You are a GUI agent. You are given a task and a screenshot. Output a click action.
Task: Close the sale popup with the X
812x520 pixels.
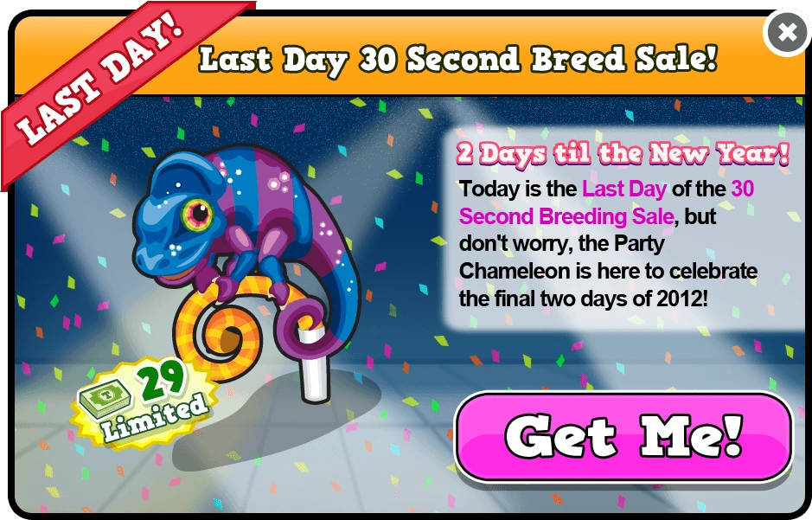coord(787,33)
